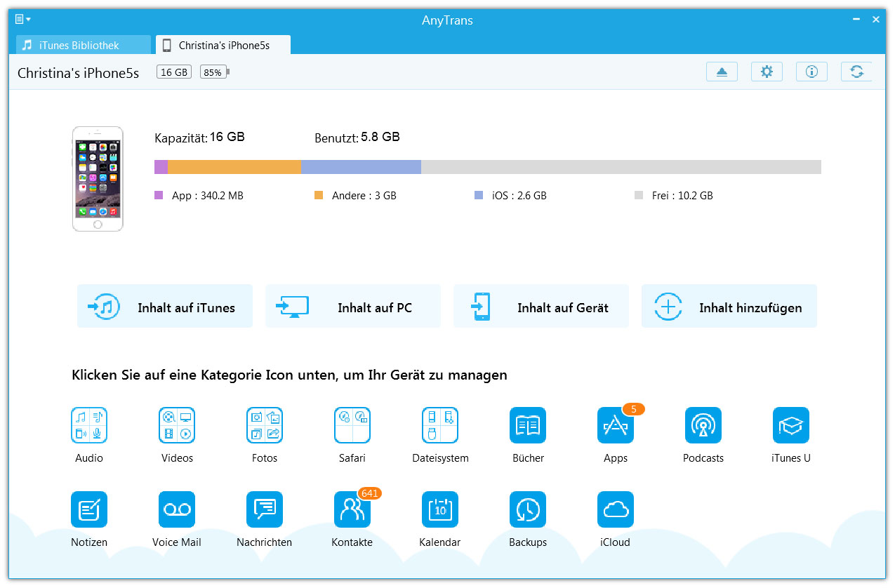Open the Voice Mail category icon
The height and width of the screenshot is (588, 895).
(x=177, y=509)
